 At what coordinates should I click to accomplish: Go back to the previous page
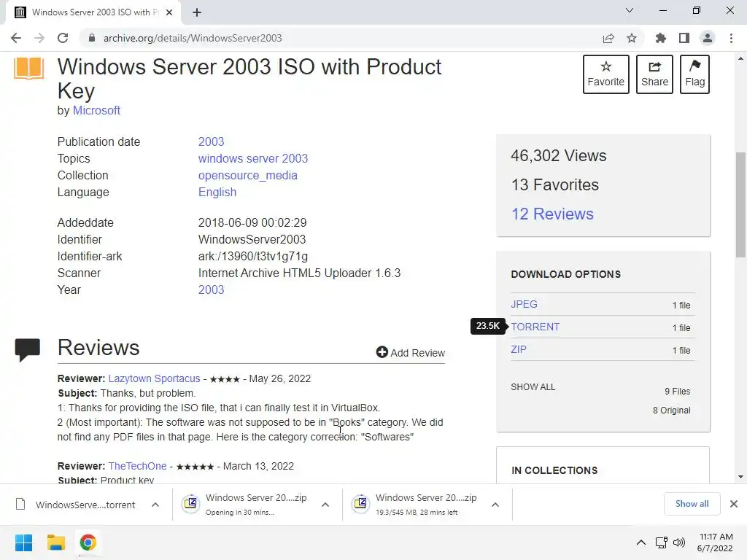point(16,38)
